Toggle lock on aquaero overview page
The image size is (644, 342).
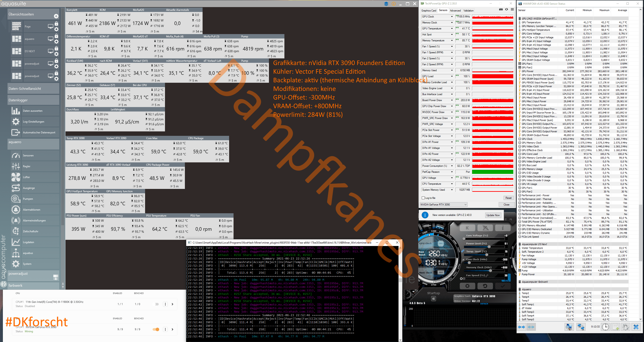pyautogui.click(x=56, y=36)
